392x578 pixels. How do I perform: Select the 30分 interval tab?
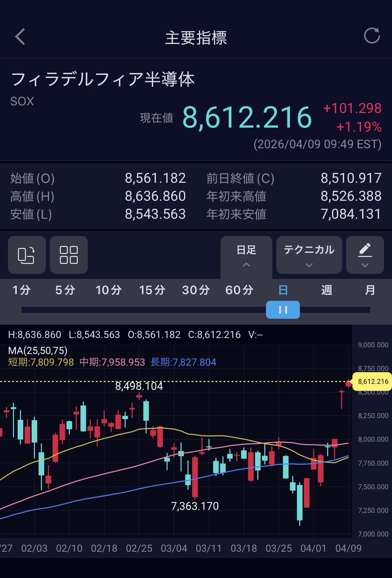(196, 290)
